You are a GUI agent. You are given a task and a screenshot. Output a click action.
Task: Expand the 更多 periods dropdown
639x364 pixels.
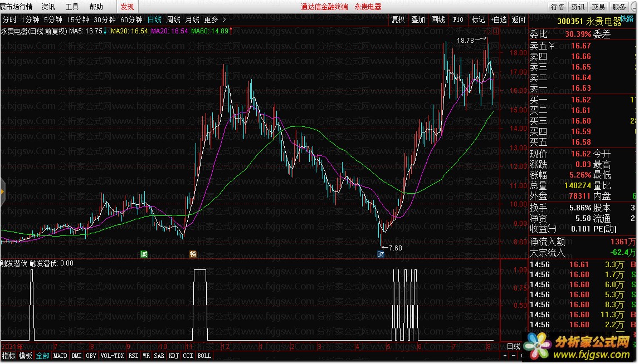[x=211, y=19]
